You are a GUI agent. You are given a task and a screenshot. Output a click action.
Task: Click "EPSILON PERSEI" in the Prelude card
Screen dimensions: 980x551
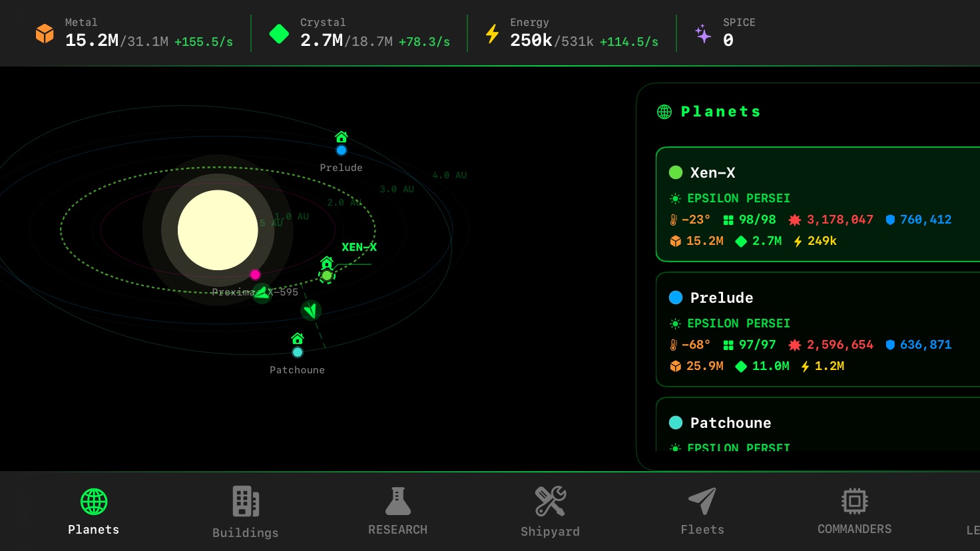click(x=738, y=323)
